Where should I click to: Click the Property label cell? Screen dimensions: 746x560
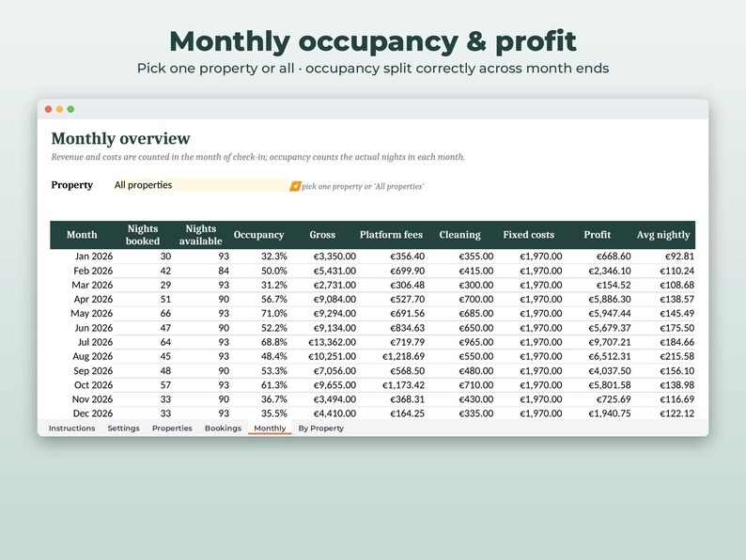point(71,185)
